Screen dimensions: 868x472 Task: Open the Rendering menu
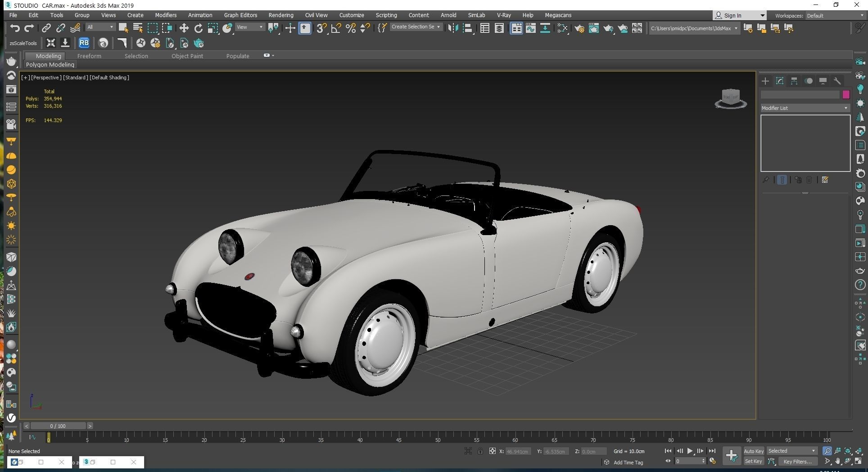tap(281, 15)
